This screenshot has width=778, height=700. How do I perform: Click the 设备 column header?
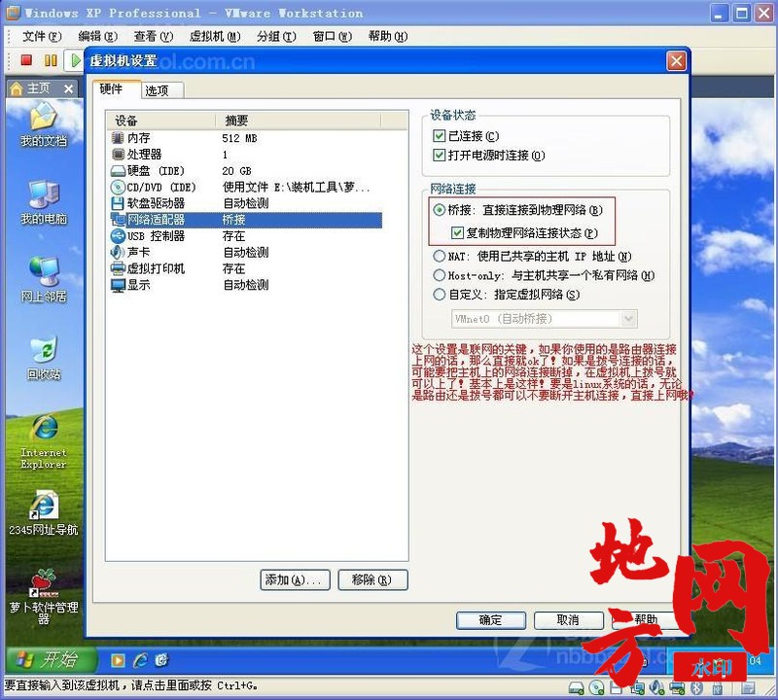161,121
